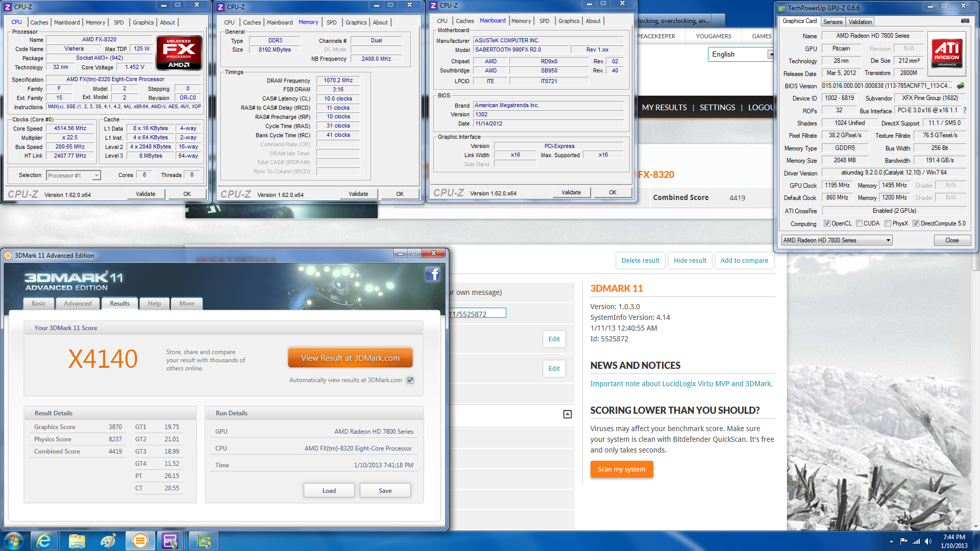Select the Advanced tab in 3DMark 11
The image size is (980, 551).
click(78, 304)
